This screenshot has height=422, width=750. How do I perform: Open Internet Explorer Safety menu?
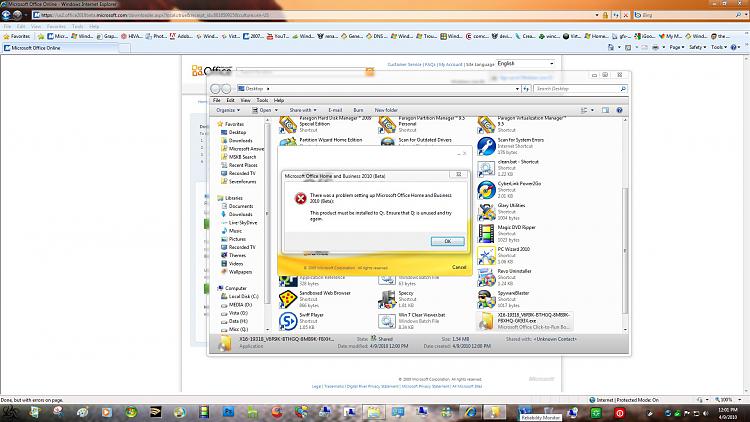[x=697, y=47]
